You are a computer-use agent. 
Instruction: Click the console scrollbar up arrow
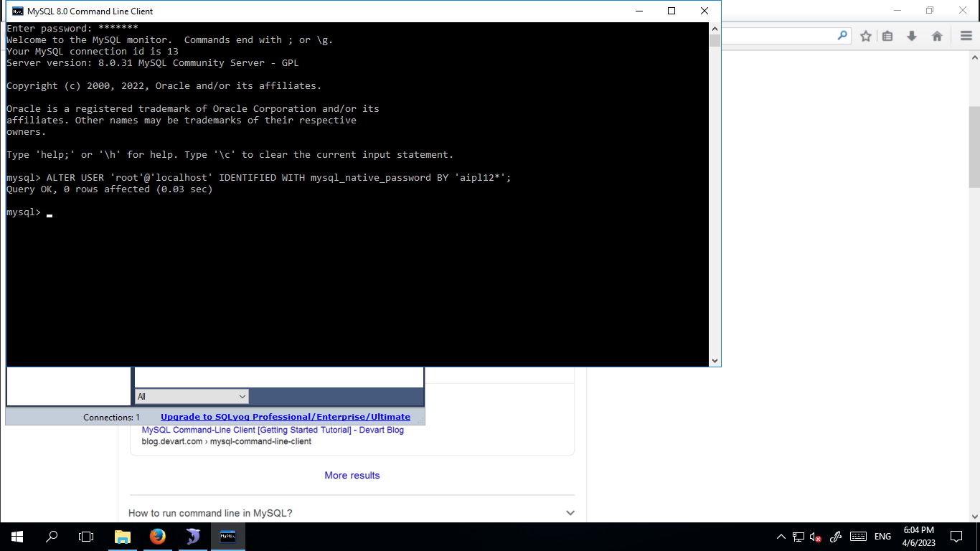pyautogui.click(x=715, y=29)
